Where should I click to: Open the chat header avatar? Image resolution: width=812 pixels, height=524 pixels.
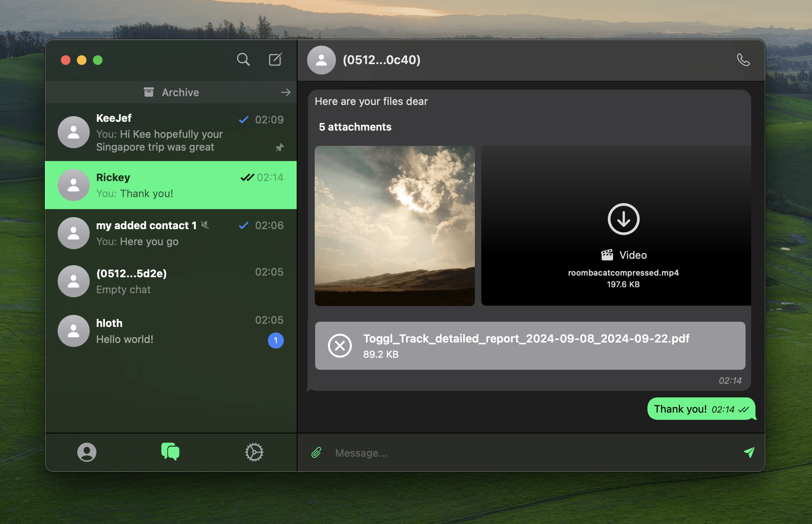click(x=322, y=60)
